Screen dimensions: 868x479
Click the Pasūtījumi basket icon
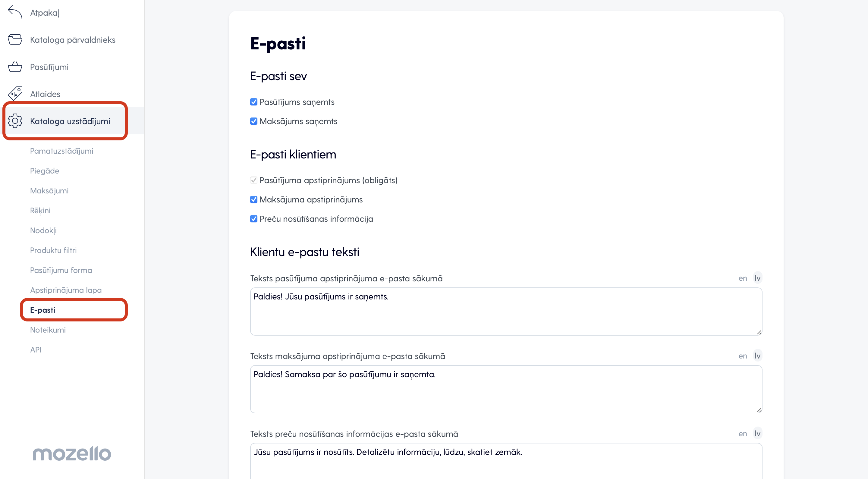pos(15,67)
